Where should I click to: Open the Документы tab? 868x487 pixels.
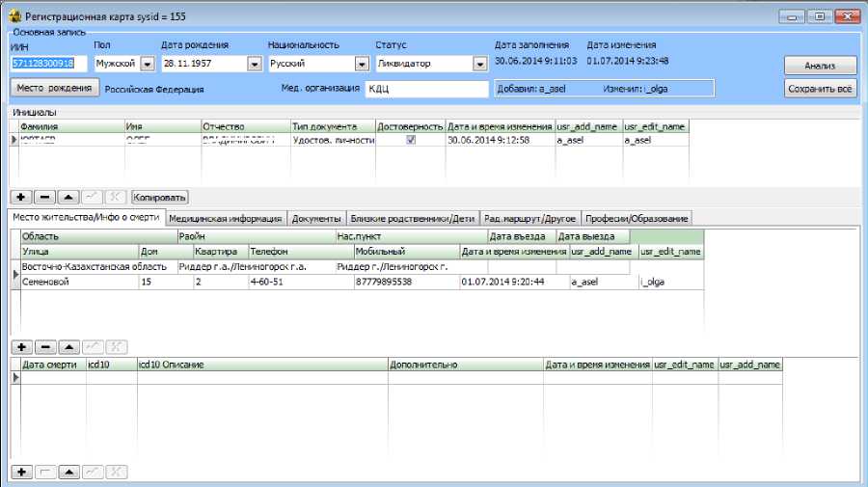pos(315,218)
